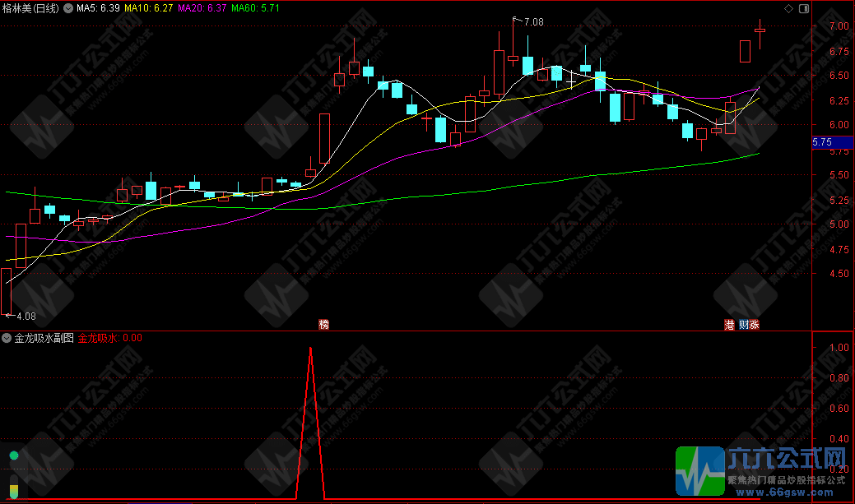Click the 7.00 price axis label

(839, 26)
